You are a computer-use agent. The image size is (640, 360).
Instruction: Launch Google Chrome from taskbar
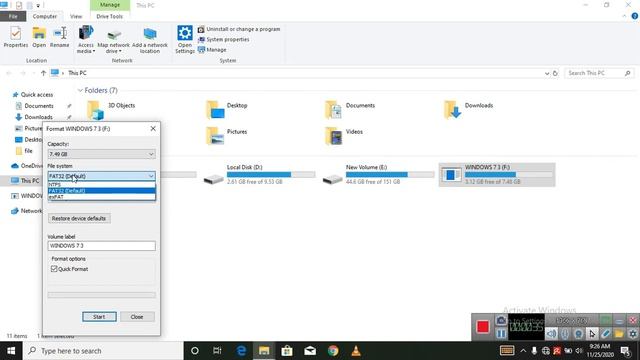[333, 351]
